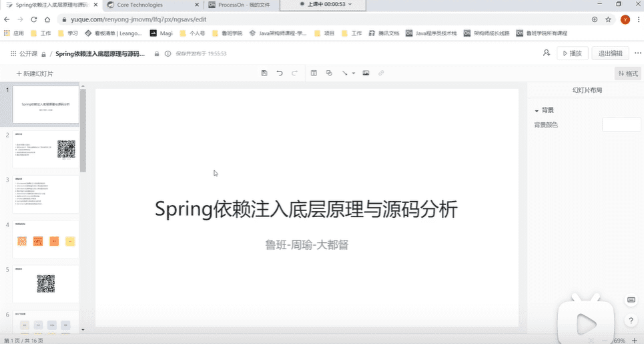Open the three-dot more options menu

coord(638,53)
